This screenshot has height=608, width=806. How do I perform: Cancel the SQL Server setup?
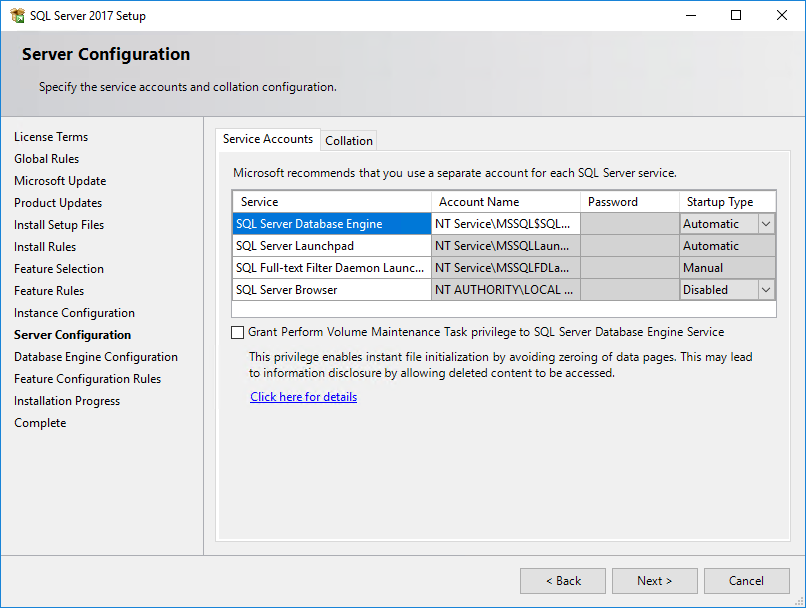(746, 581)
